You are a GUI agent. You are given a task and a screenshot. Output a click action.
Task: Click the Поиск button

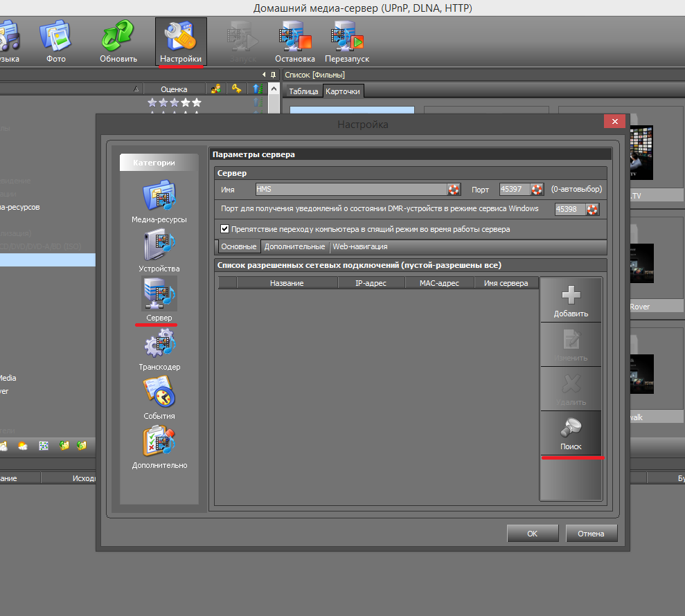(x=571, y=433)
